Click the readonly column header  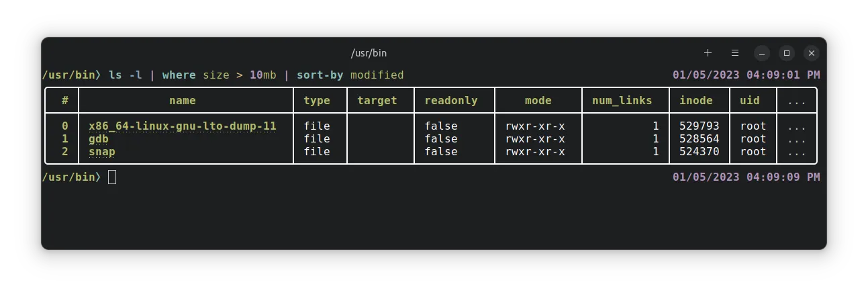[451, 100]
